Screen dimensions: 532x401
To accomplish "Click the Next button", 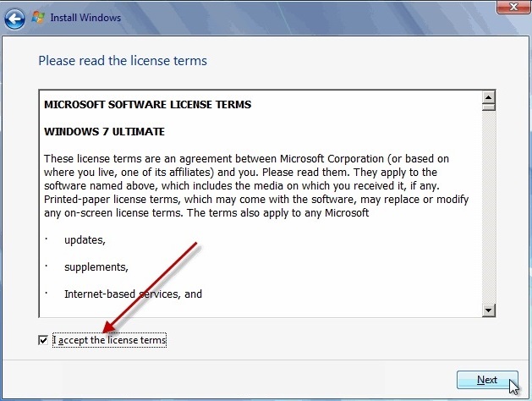I will (x=487, y=380).
